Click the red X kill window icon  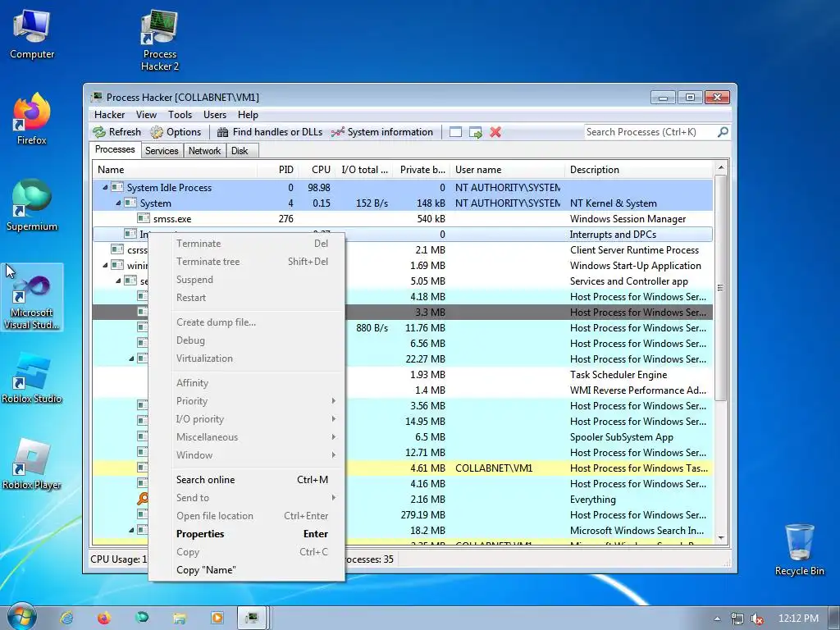coord(495,132)
